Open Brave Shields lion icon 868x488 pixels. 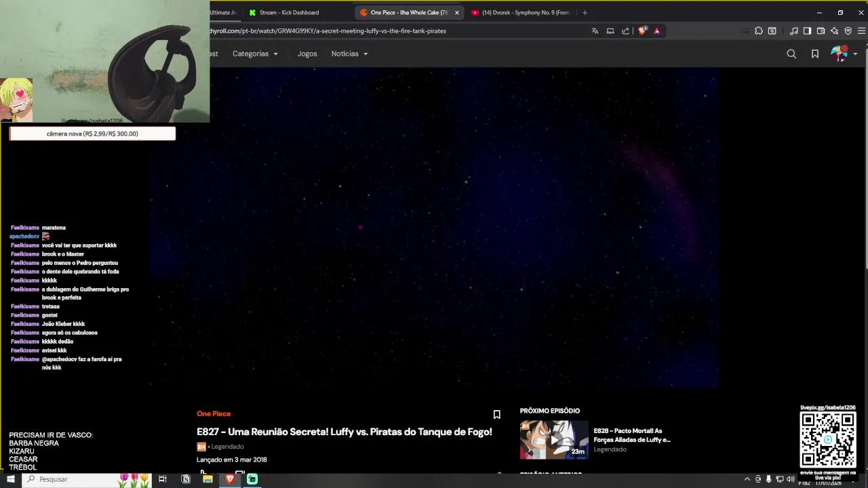point(642,30)
